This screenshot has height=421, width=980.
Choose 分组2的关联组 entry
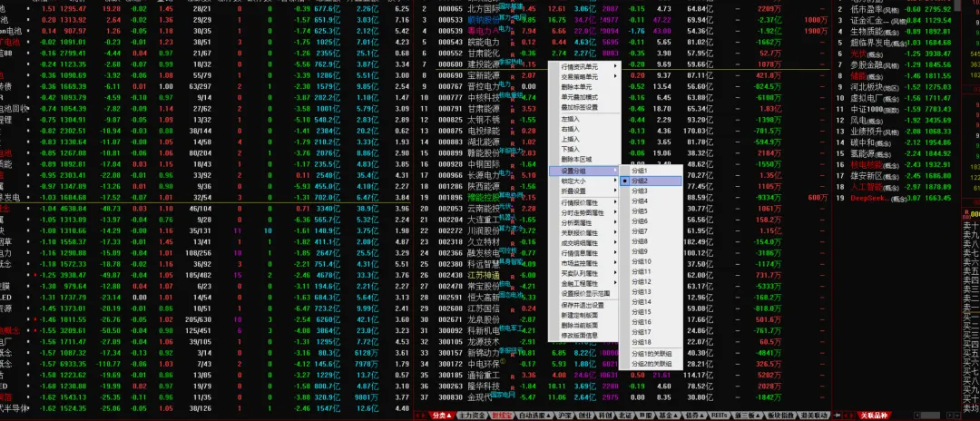point(650,364)
